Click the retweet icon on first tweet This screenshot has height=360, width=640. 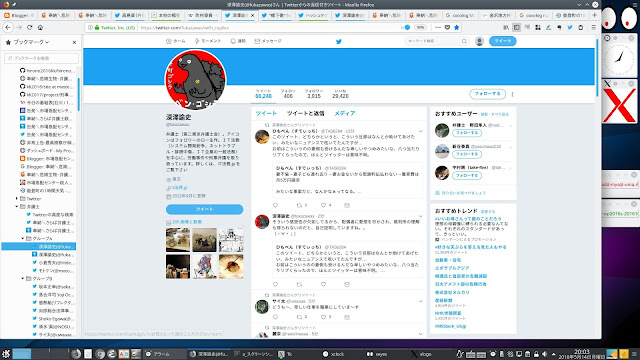(x=299, y=205)
